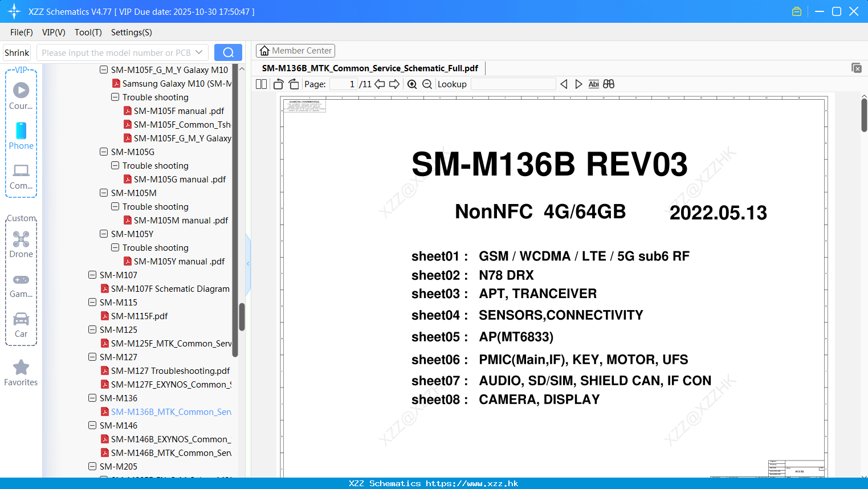
Task: Open toolbox icon in title bar
Action: [x=797, y=11]
